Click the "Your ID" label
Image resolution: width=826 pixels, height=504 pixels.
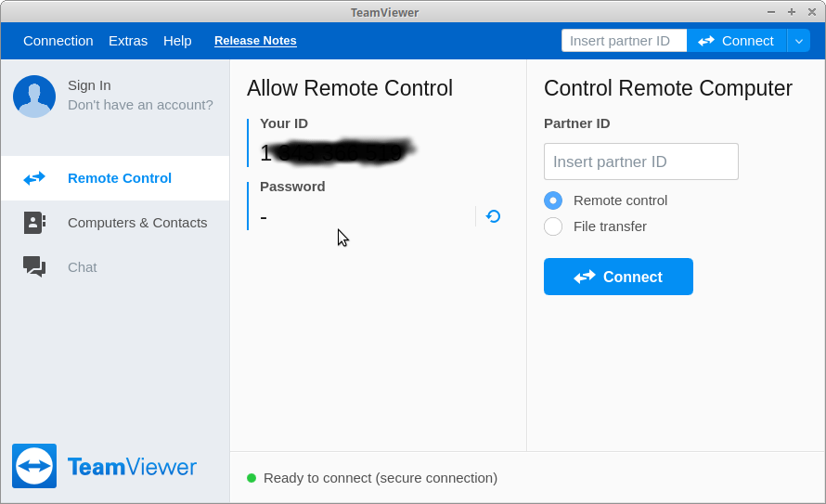[x=284, y=123]
